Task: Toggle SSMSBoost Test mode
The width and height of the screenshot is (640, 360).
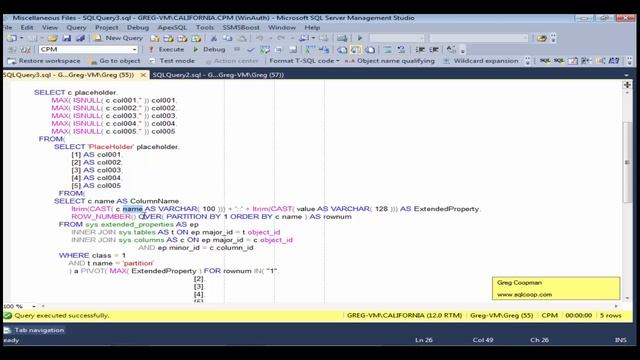Action: click(x=172, y=61)
